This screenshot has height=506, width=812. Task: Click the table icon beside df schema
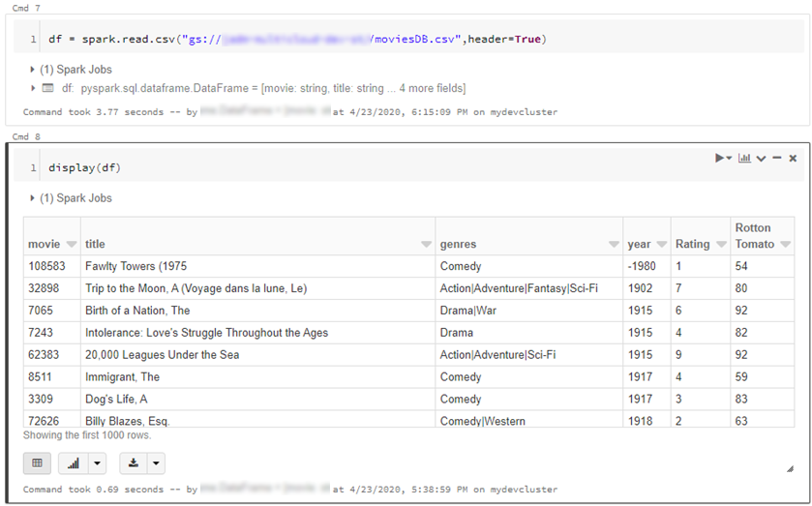(47, 88)
